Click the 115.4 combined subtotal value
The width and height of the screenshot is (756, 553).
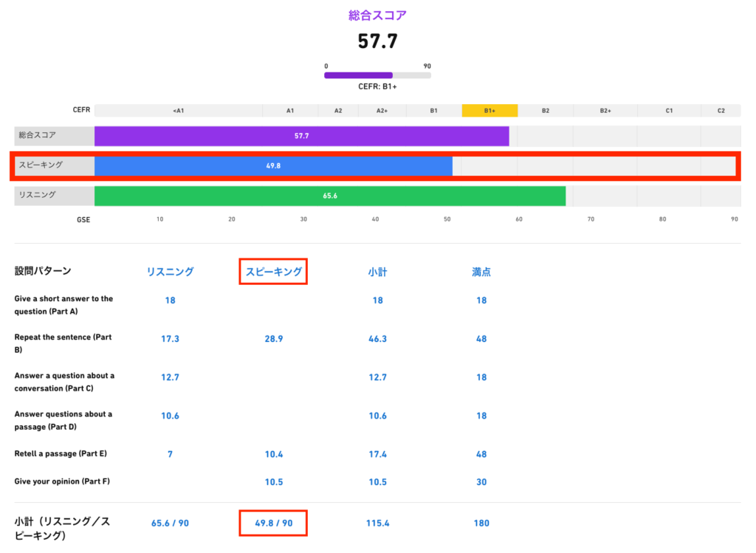point(377,523)
